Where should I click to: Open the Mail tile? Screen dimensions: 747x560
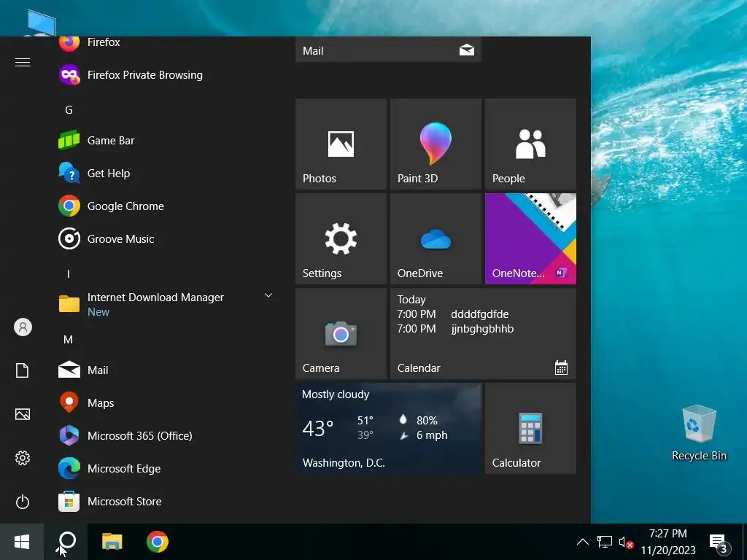(388, 50)
